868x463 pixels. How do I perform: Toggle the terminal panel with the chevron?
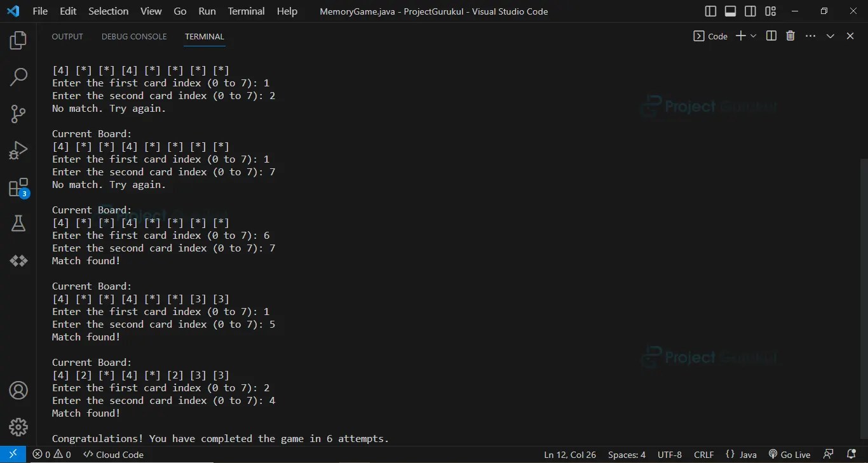(831, 36)
